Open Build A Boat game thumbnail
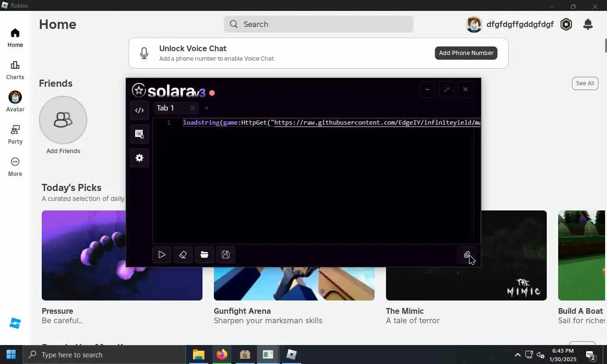Image resolution: width=607 pixels, height=364 pixels. coord(582,255)
